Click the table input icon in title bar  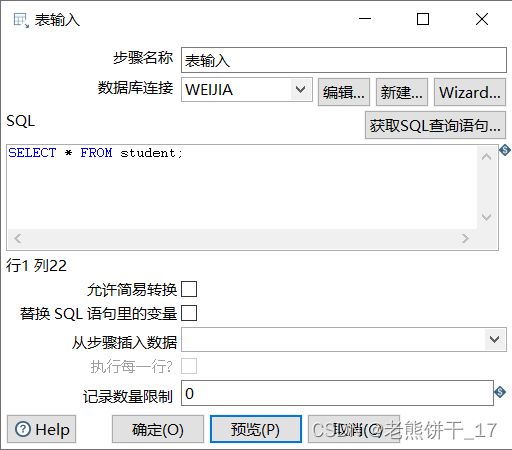pyautogui.click(x=21, y=20)
